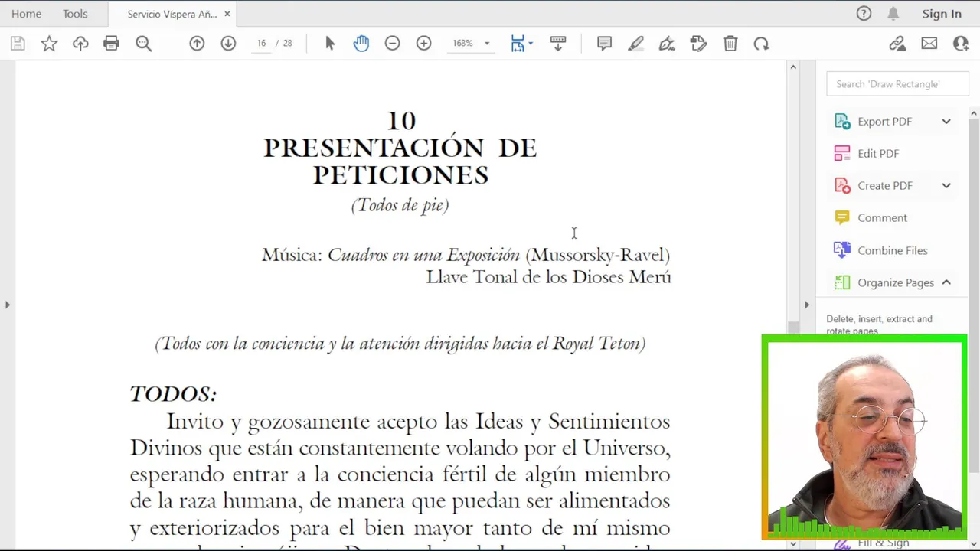This screenshot has width=980, height=551.
Task: Open the Export PDF tool
Action: (884, 122)
